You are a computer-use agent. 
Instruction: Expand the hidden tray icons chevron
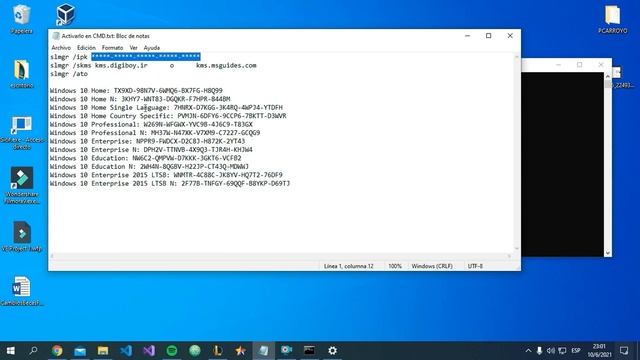[x=528, y=351]
